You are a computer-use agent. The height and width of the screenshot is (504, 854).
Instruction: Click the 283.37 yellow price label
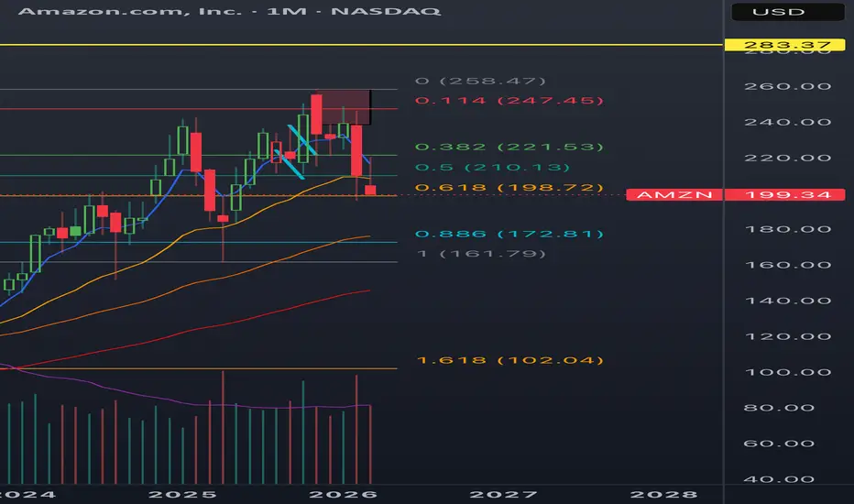[x=786, y=45]
